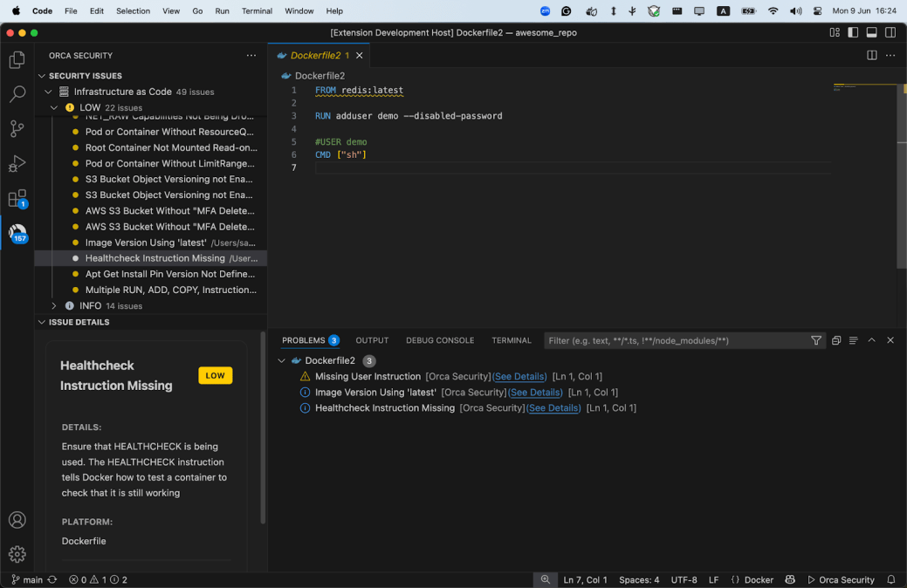Open the Explorer view in activity bar

point(17,59)
